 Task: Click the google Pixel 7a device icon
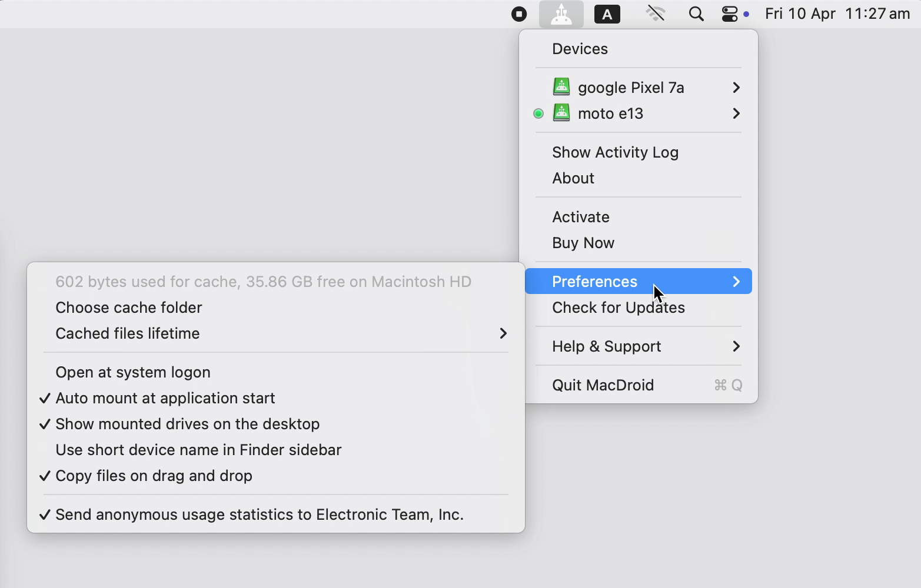(x=561, y=87)
